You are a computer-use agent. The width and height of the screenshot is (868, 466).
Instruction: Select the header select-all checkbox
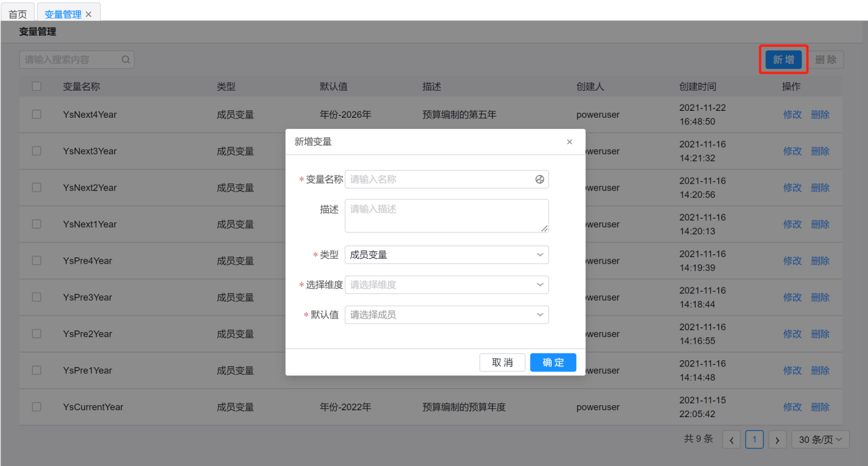[x=36, y=86]
